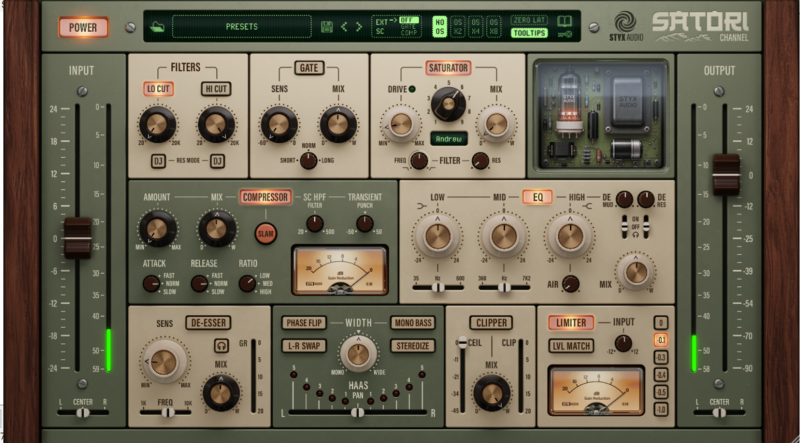
Task: Save preset with the floppy disk icon
Action: click(x=327, y=27)
